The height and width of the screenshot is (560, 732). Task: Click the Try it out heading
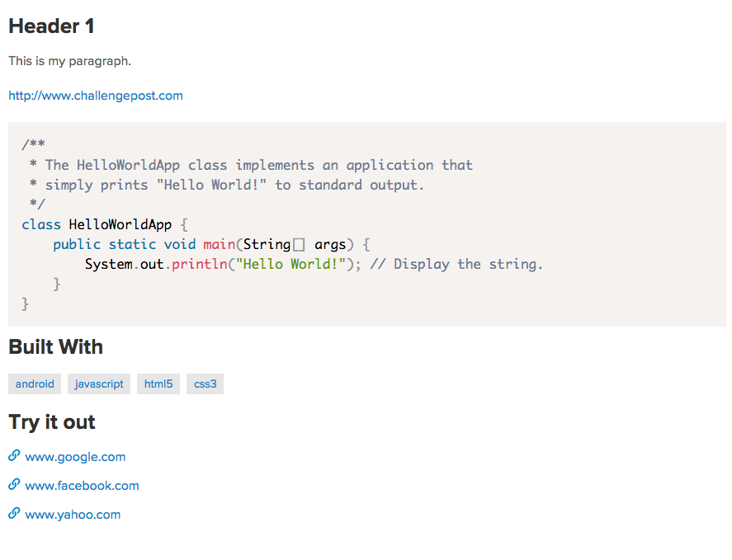(52, 422)
